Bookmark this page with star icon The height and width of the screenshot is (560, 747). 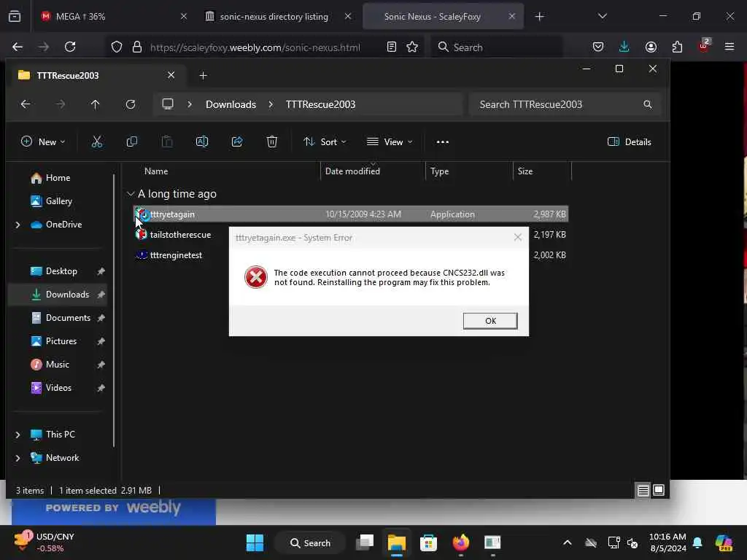[412, 47]
